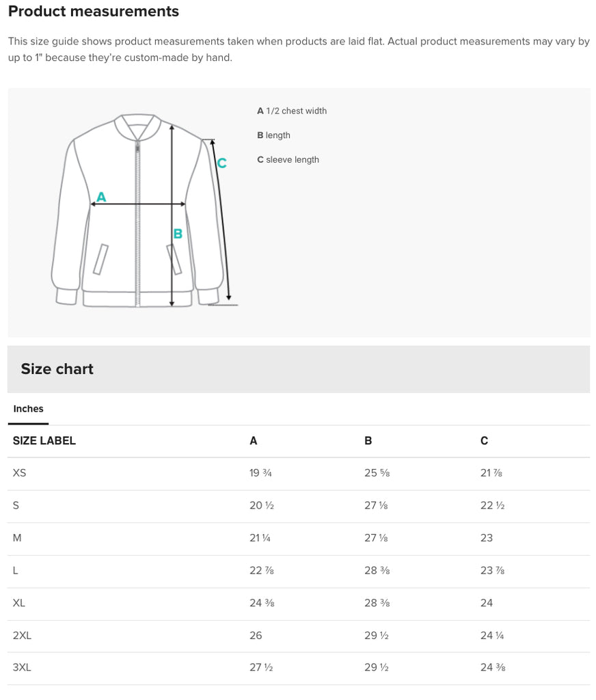Click the jacket diagram illustration

pyautogui.click(x=144, y=211)
